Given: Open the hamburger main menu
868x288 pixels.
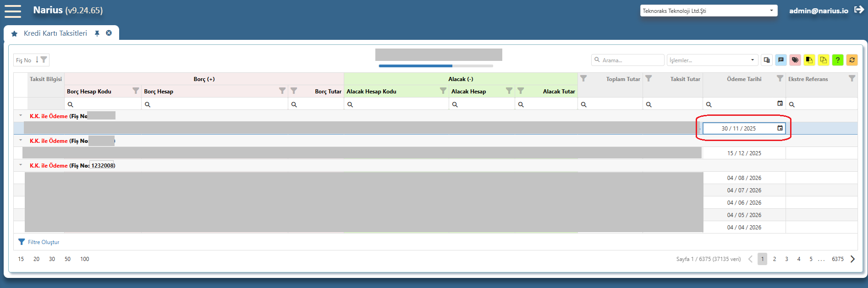Looking at the screenshot, I should coord(13,11).
